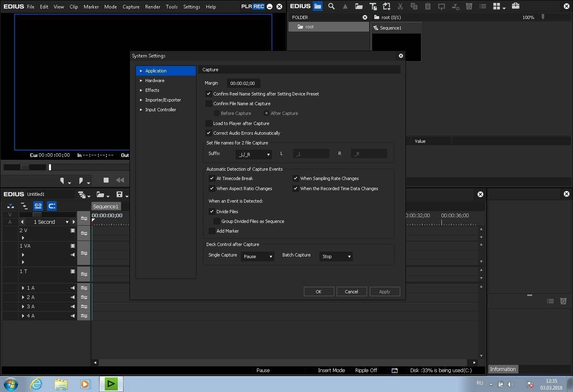Image resolution: width=573 pixels, height=392 pixels.
Task: Toggle sync-lock on the 2 V track
Action: tap(84, 233)
